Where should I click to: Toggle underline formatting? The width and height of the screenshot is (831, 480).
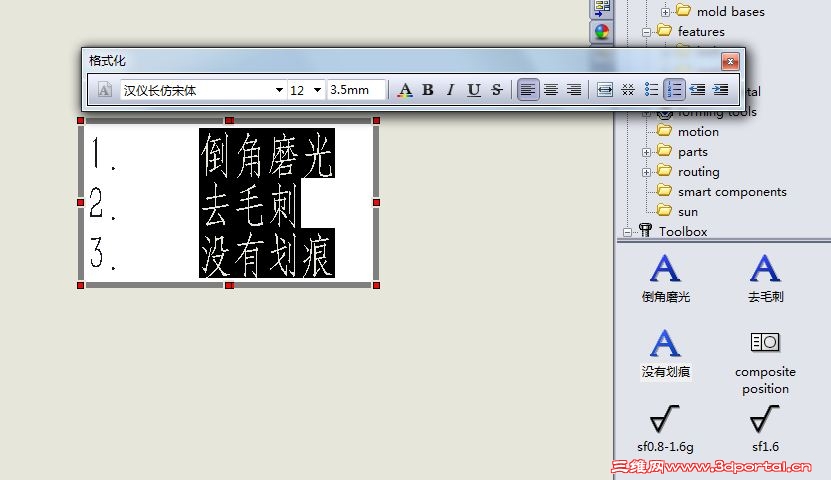coord(474,90)
